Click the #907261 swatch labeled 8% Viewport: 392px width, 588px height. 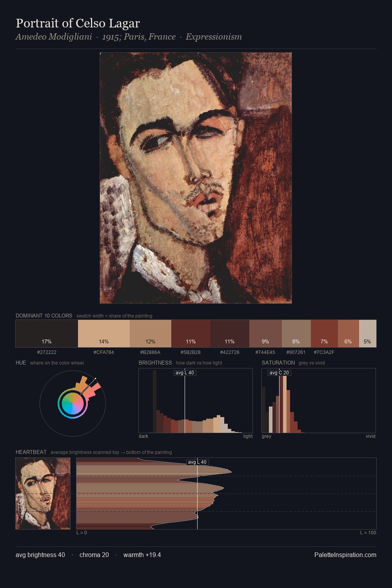[x=296, y=334]
